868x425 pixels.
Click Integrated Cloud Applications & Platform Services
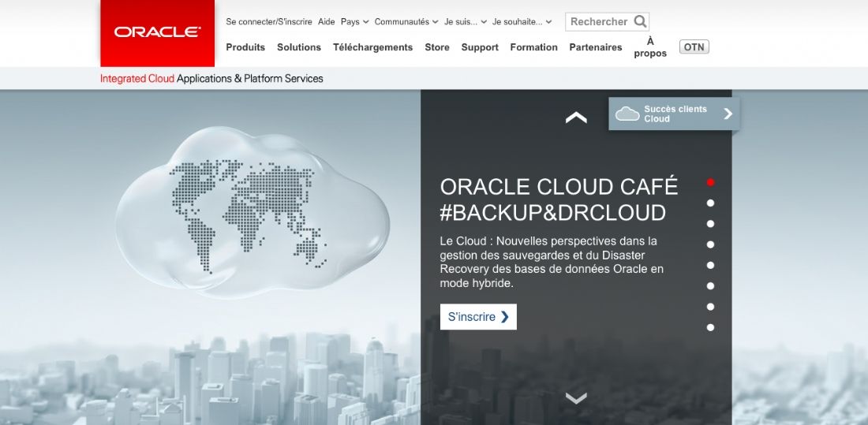click(211, 79)
